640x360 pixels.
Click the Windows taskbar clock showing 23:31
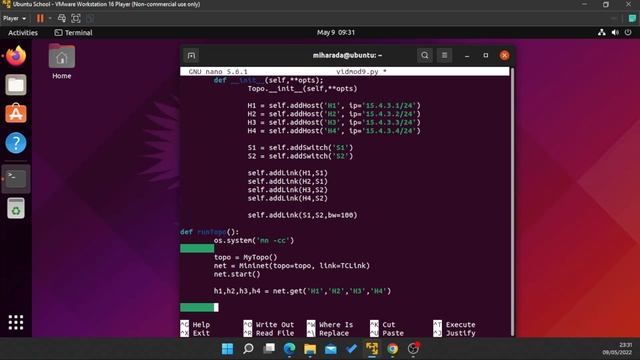click(617, 349)
